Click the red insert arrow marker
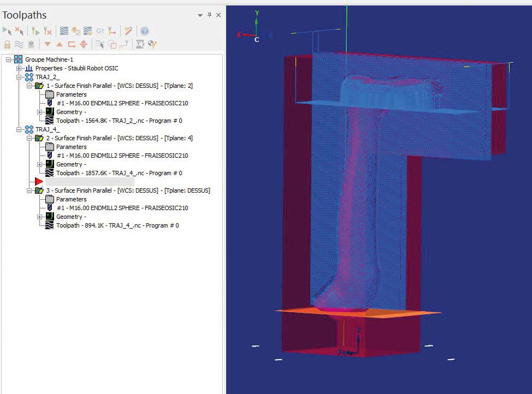532x394 pixels. pyautogui.click(x=39, y=181)
